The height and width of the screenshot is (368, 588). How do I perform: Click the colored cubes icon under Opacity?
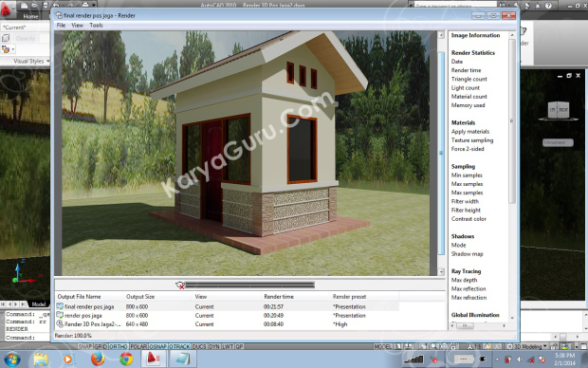coord(6,49)
